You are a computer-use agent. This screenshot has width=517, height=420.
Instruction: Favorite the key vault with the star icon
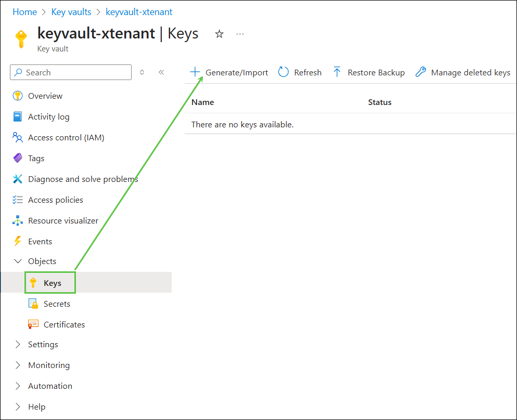[x=219, y=34]
